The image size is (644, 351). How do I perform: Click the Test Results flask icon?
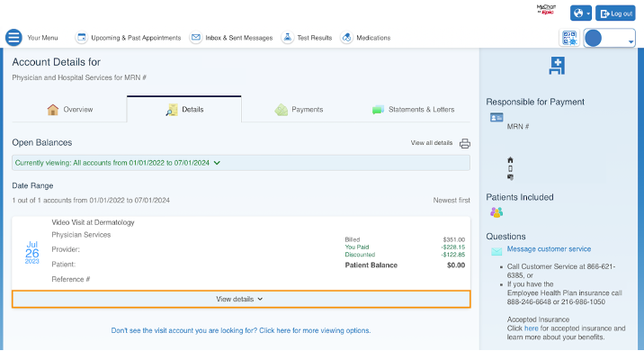tap(288, 38)
